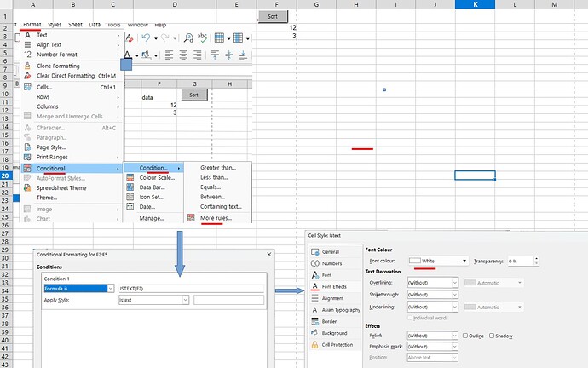The image size is (588, 368).
Task: Enable the Shadow checkbox
Action: click(x=492, y=336)
